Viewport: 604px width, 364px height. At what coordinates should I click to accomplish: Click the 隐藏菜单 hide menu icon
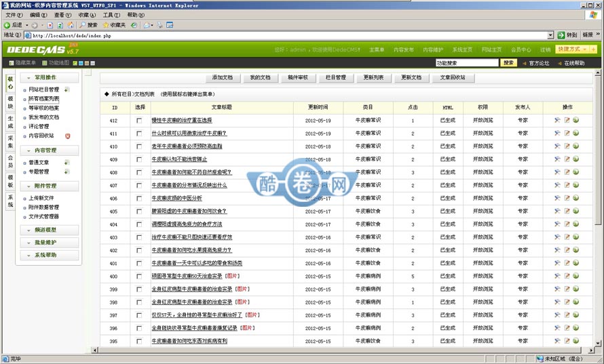tap(11, 63)
